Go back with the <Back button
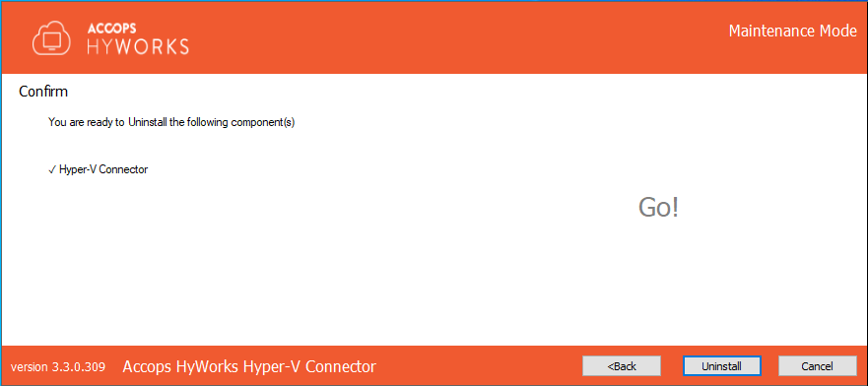The width and height of the screenshot is (868, 386). point(621,366)
